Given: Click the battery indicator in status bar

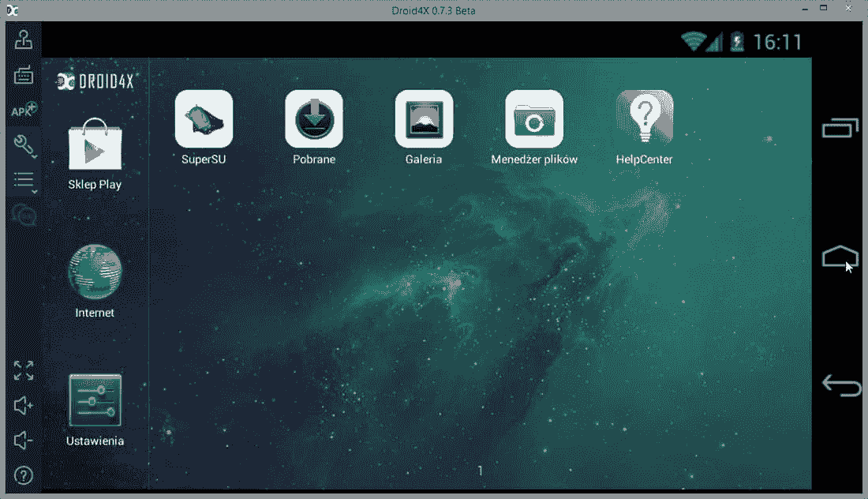Looking at the screenshot, I should 735,42.
